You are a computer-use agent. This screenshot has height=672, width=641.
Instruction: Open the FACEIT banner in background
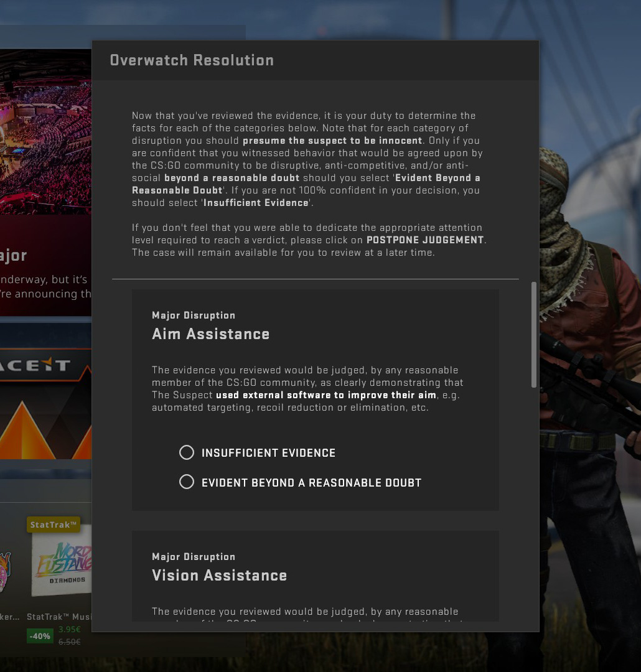click(x=45, y=391)
